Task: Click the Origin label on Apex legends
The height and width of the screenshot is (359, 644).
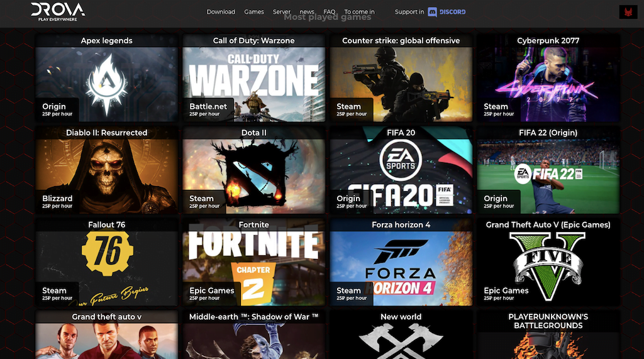Action: pyautogui.click(x=54, y=106)
